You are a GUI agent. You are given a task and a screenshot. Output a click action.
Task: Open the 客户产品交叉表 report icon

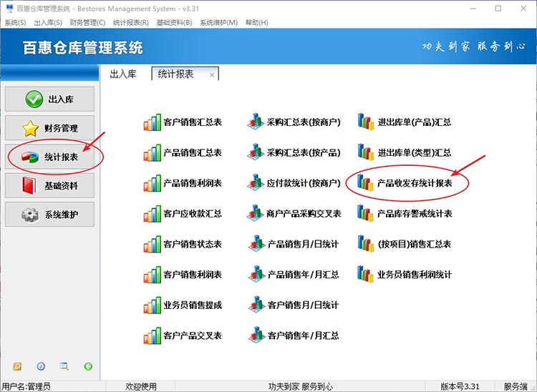(152, 335)
